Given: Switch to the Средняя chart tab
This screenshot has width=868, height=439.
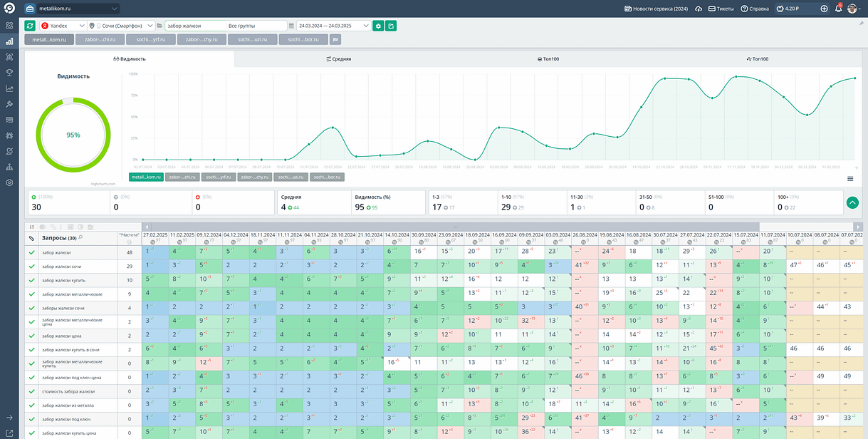Looking at the screenshot, I should (x=338, y=59).
